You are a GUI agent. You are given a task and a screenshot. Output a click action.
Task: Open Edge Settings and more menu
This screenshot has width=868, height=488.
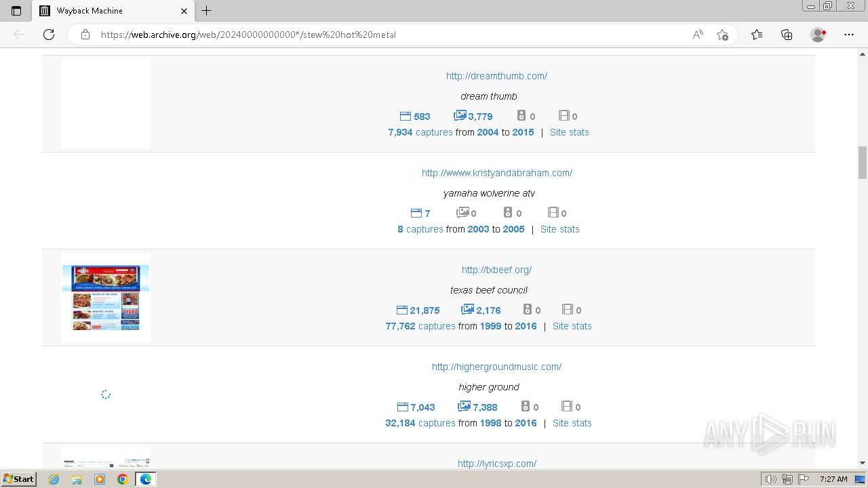849,35
